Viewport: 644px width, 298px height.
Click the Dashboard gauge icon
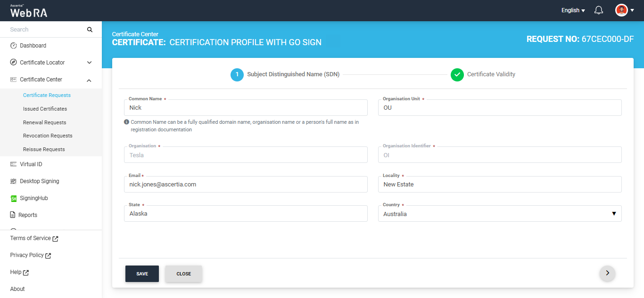point(13,46)
